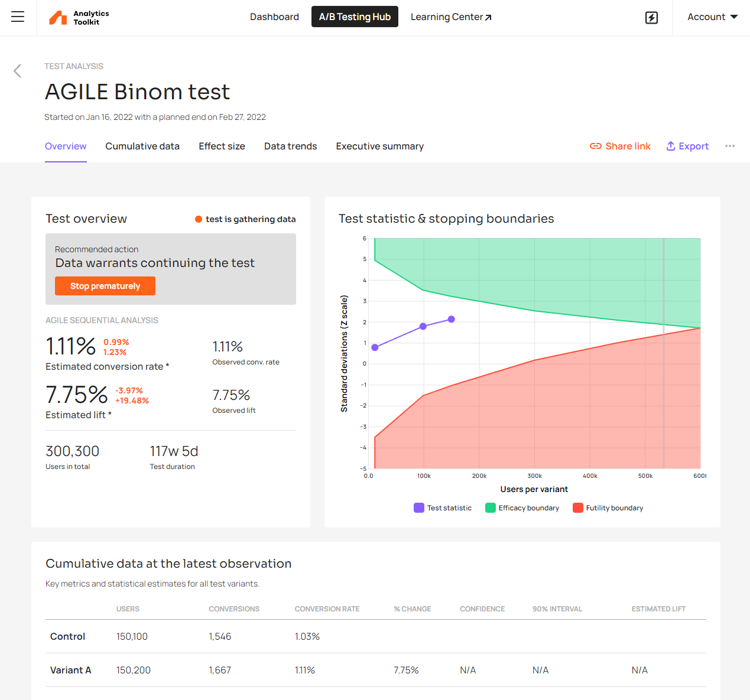Navigate to the A/B Testing Hub
The height and width of the screenshot is (700, 750).
355,17
